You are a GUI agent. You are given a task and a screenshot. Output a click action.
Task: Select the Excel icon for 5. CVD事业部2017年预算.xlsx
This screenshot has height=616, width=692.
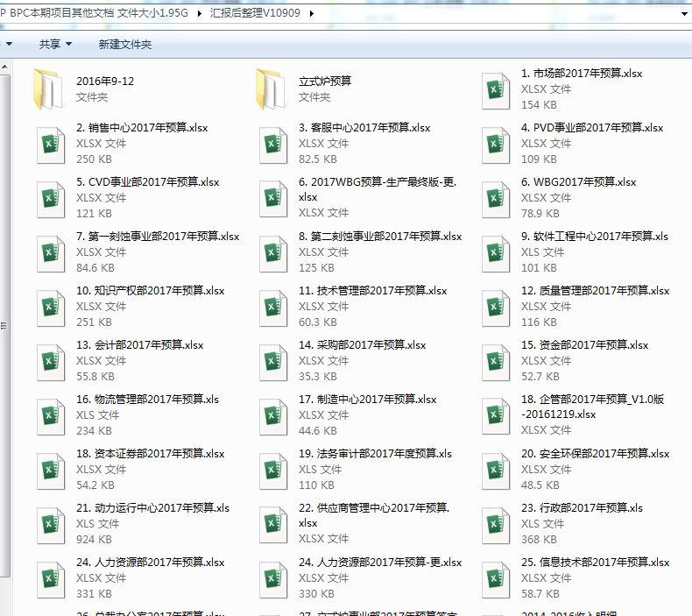(51, 200)
